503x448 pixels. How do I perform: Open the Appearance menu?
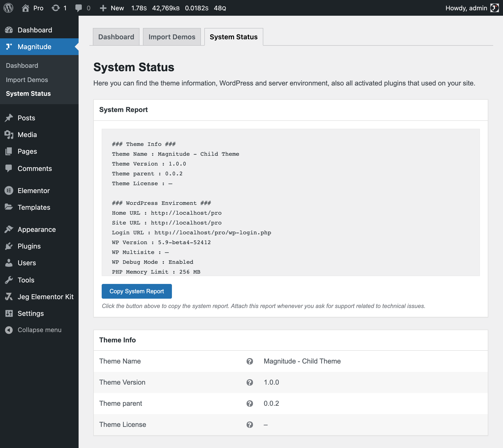[36, 229]
